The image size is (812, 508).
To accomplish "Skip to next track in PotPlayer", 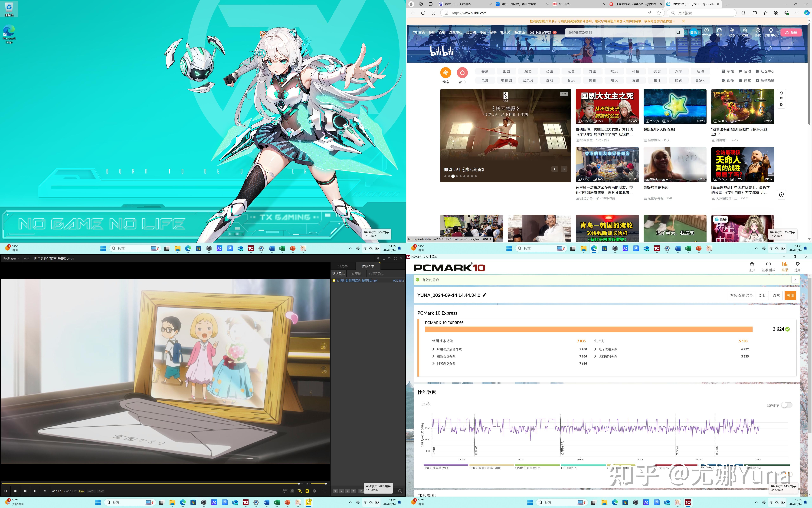I will [x=35, y=491].
